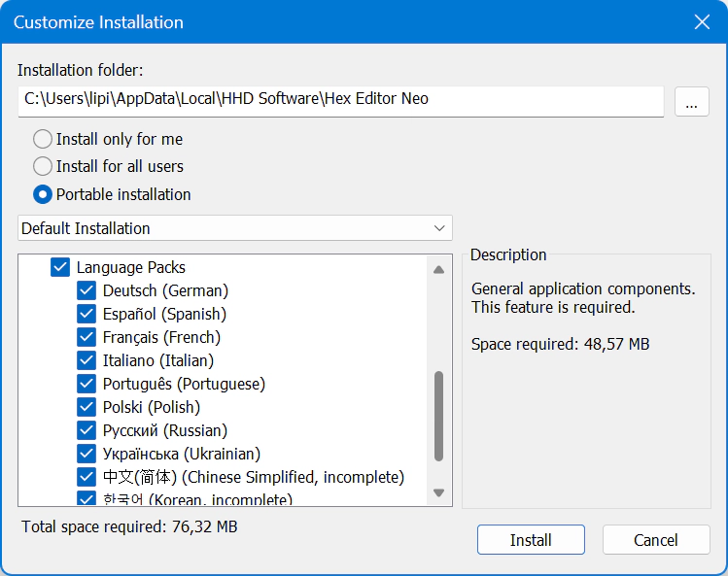Click scroll down arrow in components list
This screenshot has height=576, width=728.
[438, 493]
